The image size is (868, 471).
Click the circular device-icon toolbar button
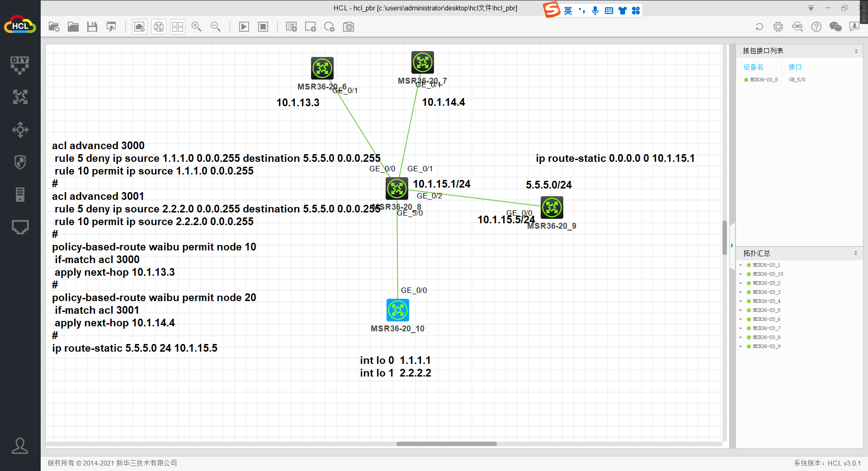pyautogui.click(x=159, y=27)
